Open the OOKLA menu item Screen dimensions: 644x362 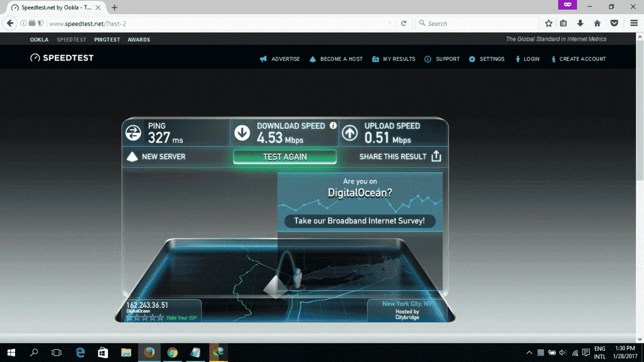(x=39, y=40)
